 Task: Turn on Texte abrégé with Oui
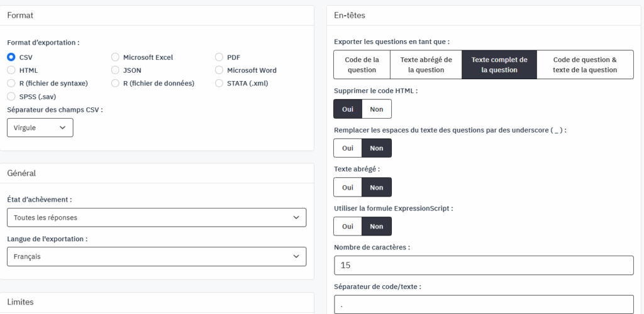coord(348,187)
